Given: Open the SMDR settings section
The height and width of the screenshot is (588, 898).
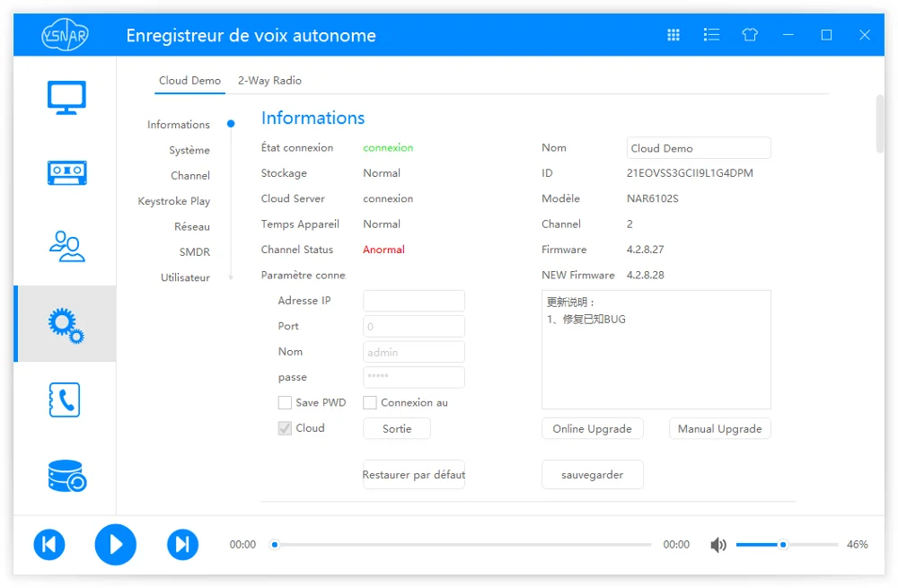Looking at the screenshot, I should pos(195,252).
